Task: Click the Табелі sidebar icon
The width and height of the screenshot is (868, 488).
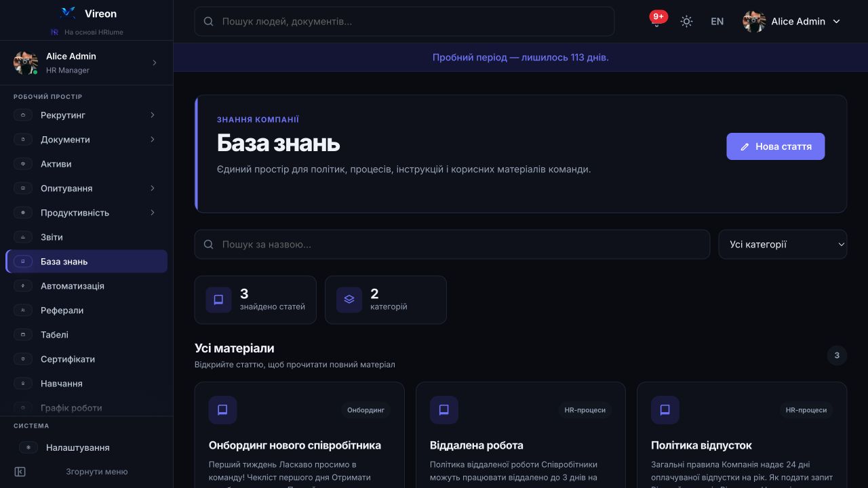Action: click(x=23, y=335)
